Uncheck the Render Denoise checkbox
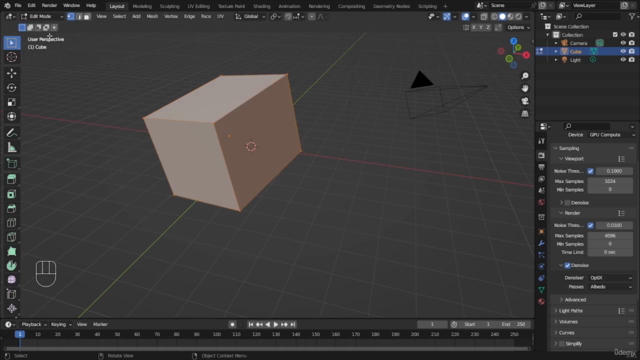The width and height of the screenshot is (640, 360). [567, 265]
